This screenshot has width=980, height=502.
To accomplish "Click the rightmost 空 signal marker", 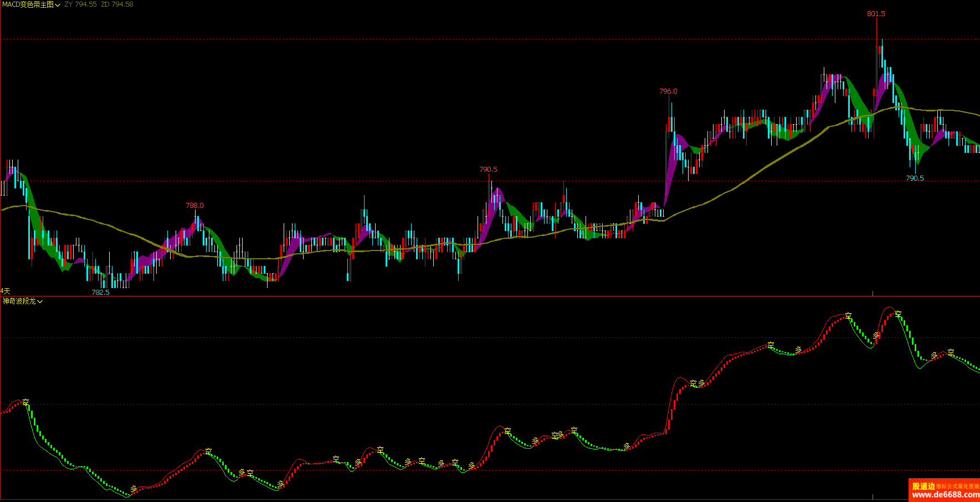I will click(951, 352).
